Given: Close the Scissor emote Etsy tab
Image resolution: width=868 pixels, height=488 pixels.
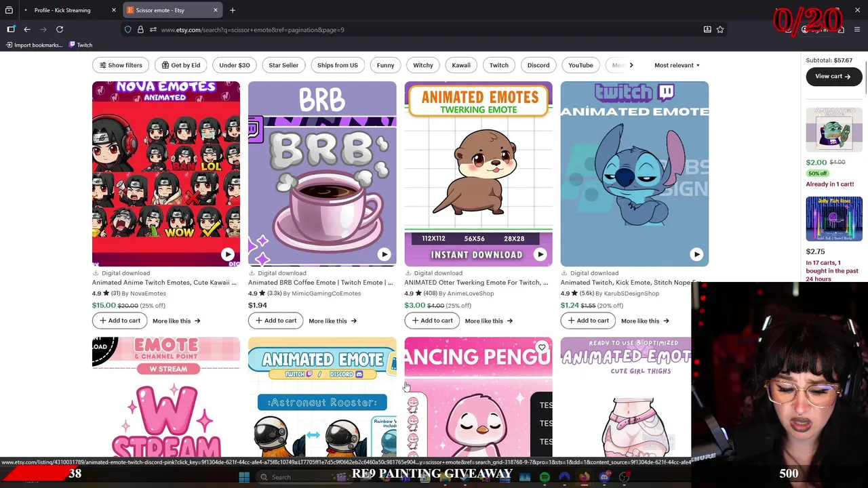Looking at the screenshot, I should tap(216, 10).
